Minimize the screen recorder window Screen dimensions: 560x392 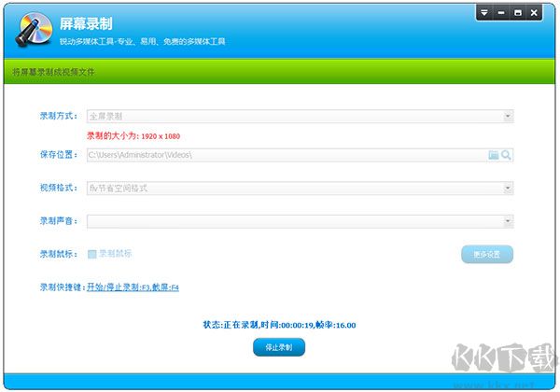point(500,13)
